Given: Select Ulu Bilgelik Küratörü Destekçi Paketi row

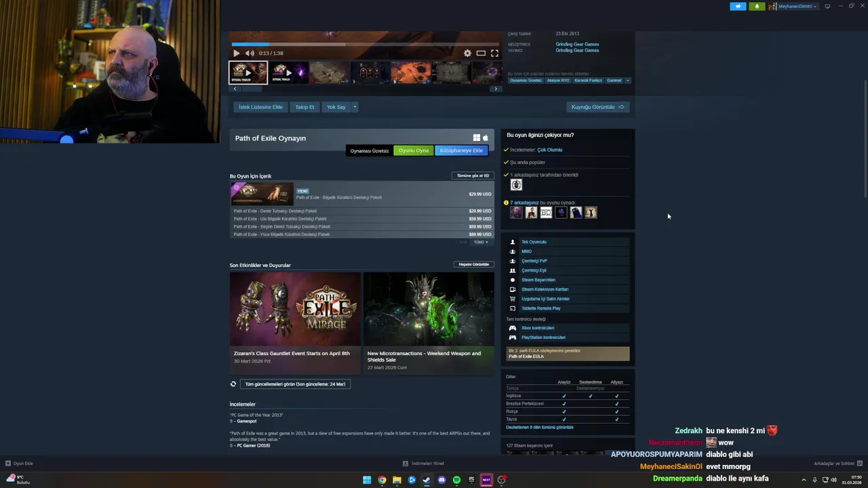Looking at the screenshot, I should 362,219.
